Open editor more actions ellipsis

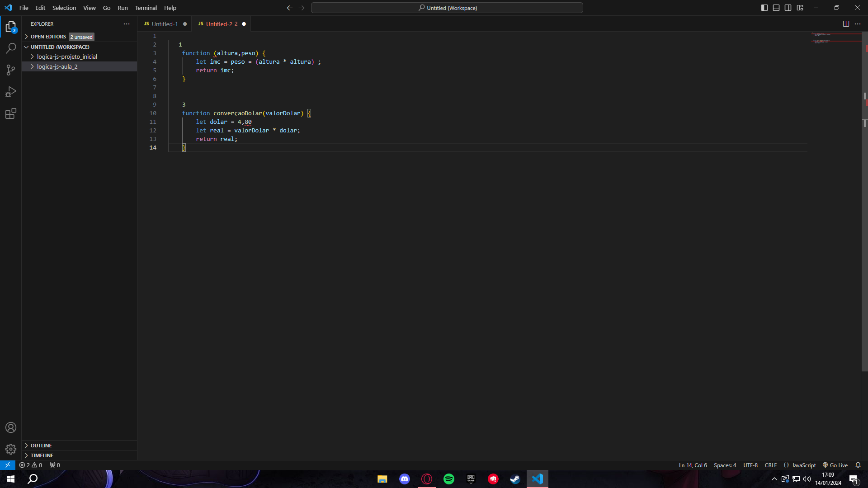click(x=858, y=24)
